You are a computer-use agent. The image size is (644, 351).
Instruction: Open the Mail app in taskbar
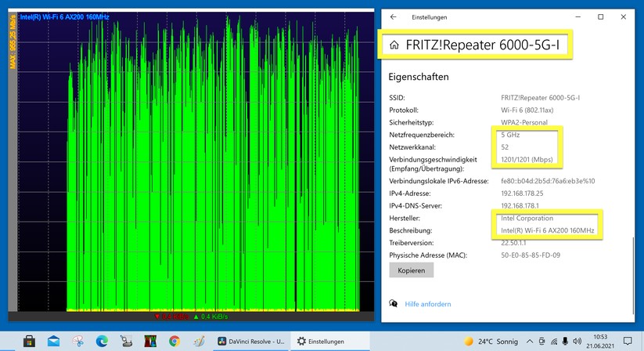53,341
